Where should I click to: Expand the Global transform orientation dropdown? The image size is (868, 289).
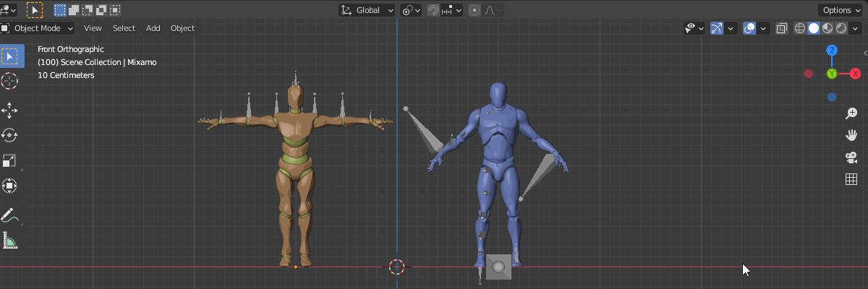pyautogui.click(x=367, y=10)
